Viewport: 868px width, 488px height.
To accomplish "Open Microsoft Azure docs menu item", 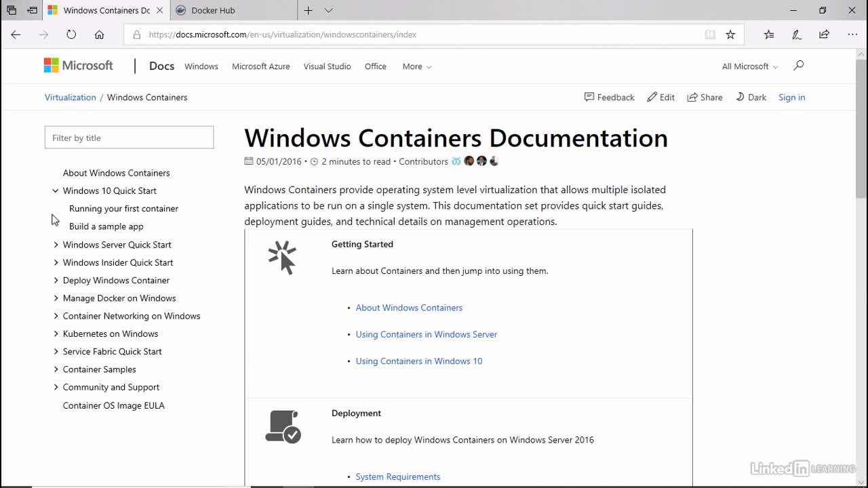I will point(261,66).
